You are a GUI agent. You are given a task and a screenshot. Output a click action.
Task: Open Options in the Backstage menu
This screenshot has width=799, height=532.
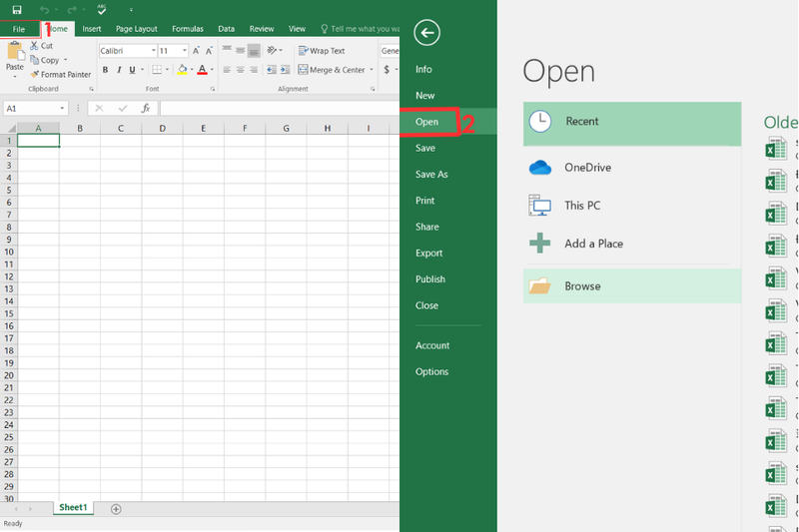coord(431,371)
